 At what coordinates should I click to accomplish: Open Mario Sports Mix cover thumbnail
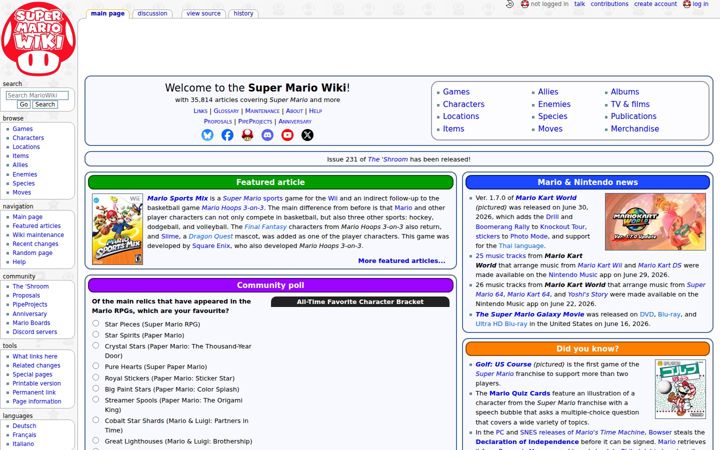(118, 229)
